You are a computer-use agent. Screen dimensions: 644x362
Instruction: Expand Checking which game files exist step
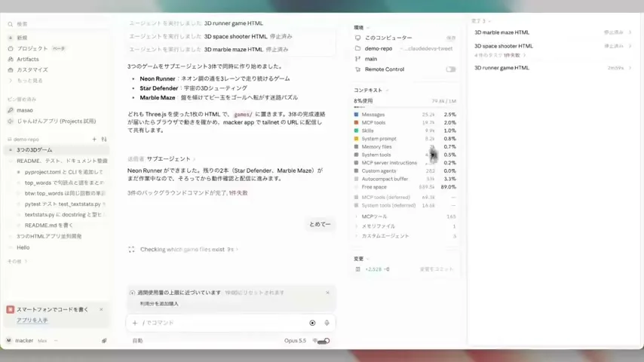pos(189,250)
